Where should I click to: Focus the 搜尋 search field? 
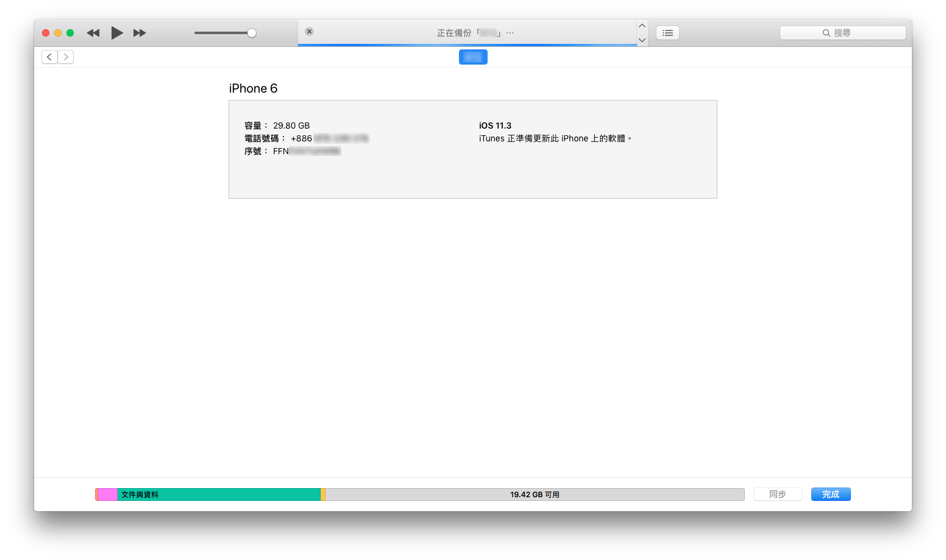click(843, 33)
